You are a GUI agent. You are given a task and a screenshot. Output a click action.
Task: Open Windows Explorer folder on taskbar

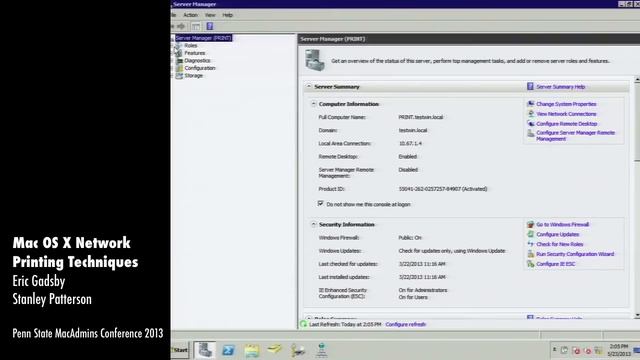[252, 350]
